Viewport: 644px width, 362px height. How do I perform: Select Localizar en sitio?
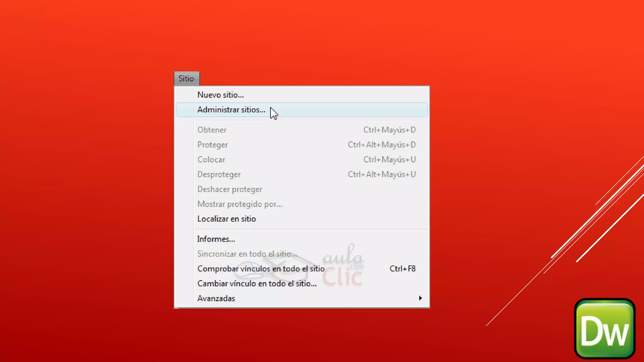(226, 219)
